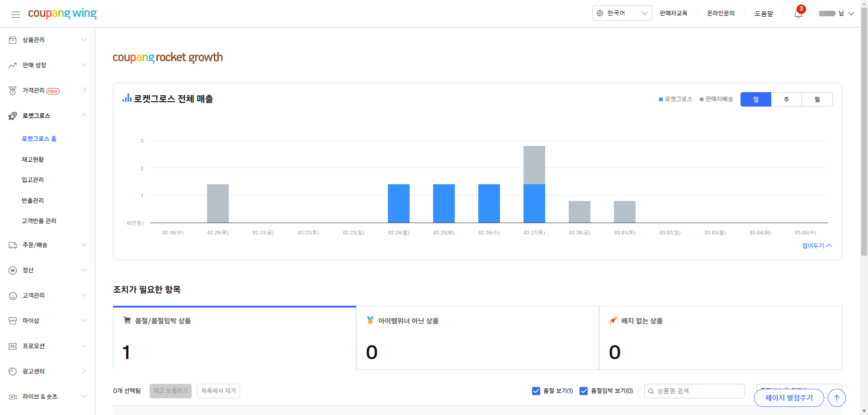Expand the 판매 성장 menu chevron
Image resolution: width=868 pixels, height=415 pixels.
(x=84, y=65)
